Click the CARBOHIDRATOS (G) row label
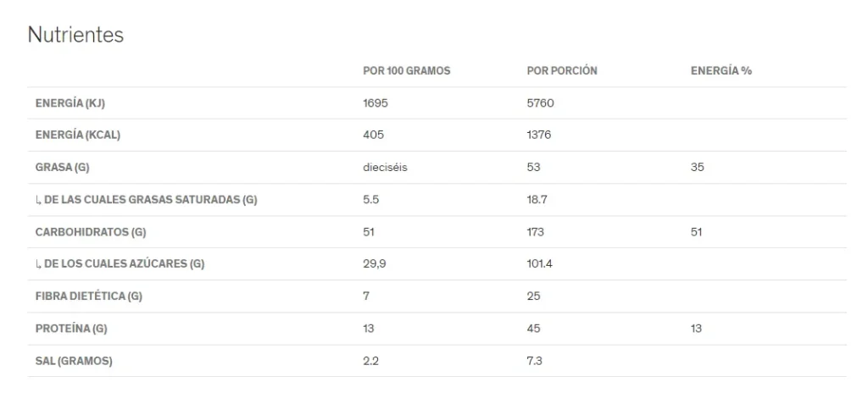The width and height of the screenshot is (868, 415). [x=91, y=232]
